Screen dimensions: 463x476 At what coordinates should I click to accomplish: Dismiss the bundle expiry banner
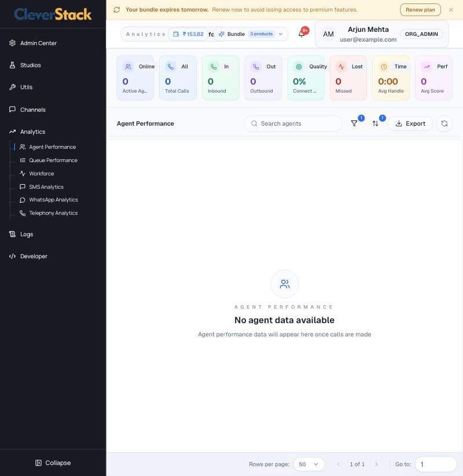click(x=451, y=10)
